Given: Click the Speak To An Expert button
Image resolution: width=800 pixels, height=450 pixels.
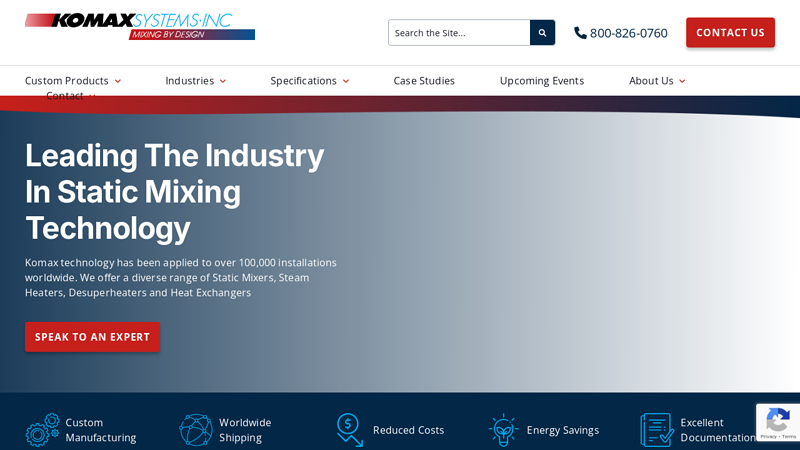Looking at the screenshot, I should [92, 337].
